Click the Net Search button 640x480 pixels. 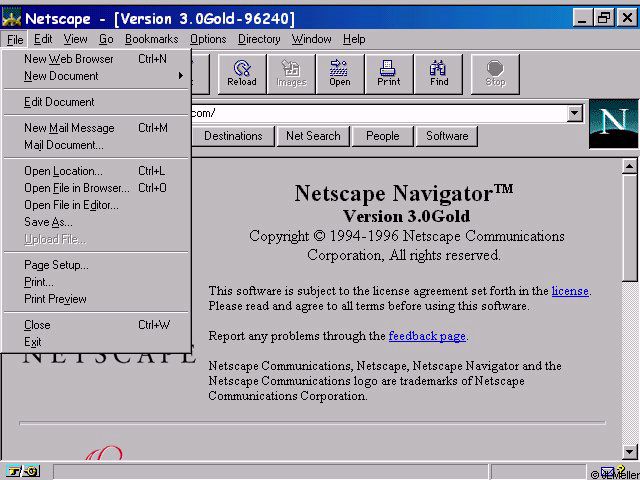coord(313,136)
